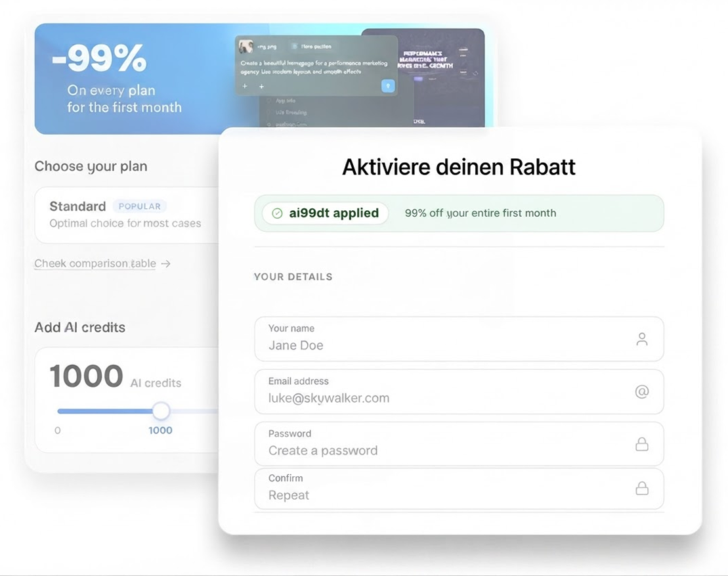728x576 pixels.
Task: Click the 'Add AI credits' heading
Action: [x=80, y=328]
